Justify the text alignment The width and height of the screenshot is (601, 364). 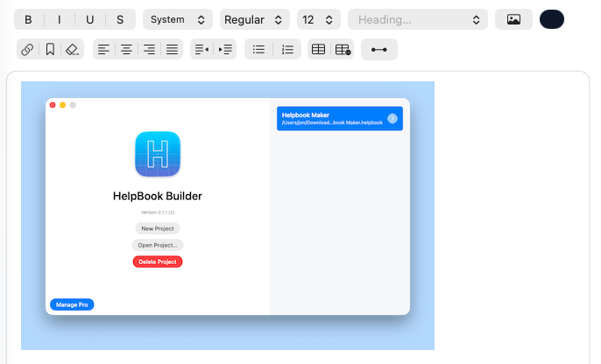pos(172,50)
